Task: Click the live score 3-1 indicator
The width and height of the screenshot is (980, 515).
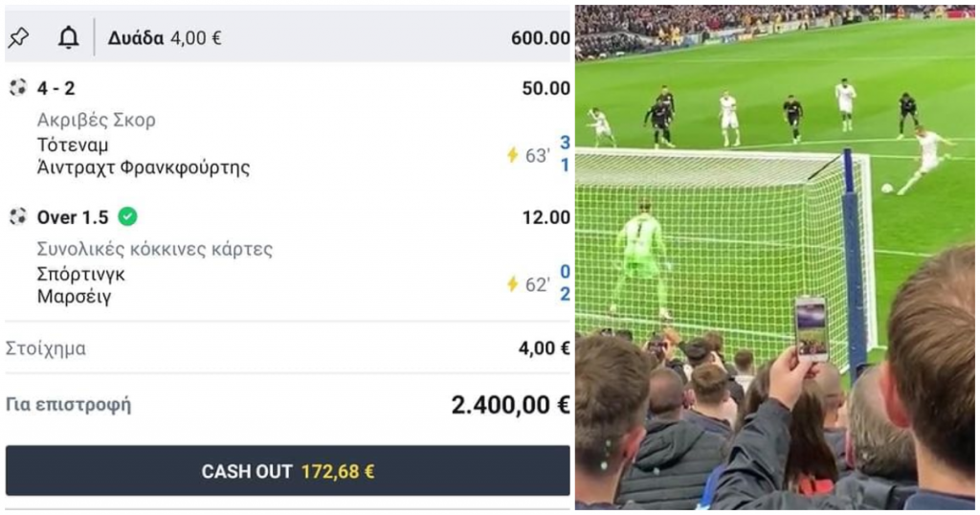Action: tap(565, 154)
